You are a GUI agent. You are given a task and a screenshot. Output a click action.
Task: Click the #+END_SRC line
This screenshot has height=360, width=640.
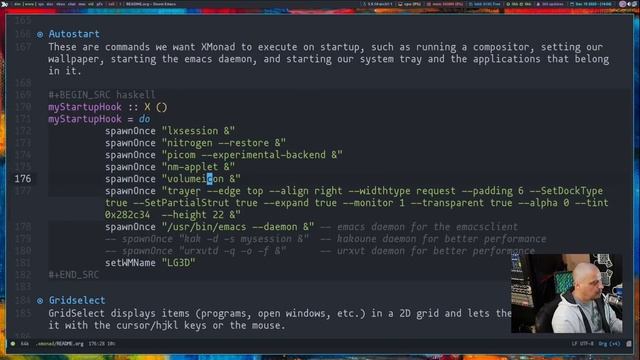73,275
